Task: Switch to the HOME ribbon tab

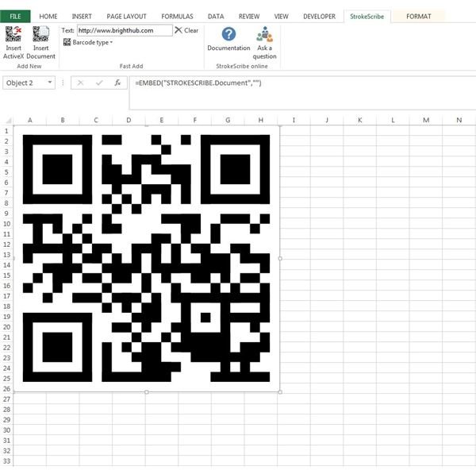Action: (48, 17)
